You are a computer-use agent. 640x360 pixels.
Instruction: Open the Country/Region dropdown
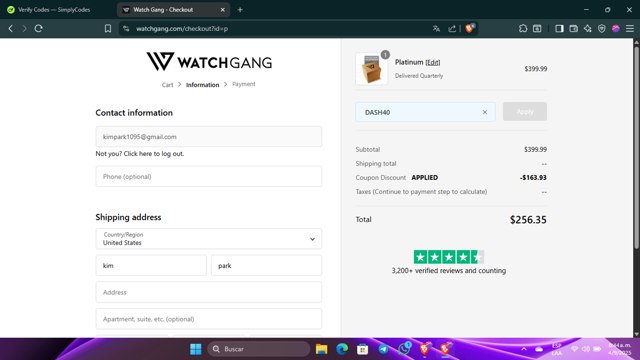(209, 239)
